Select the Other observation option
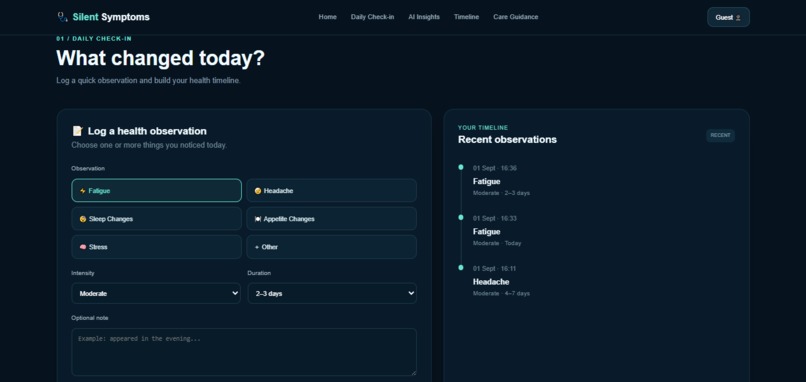Image resolution: width=806 pixels, height=382 pixels. tap(332, 247)
